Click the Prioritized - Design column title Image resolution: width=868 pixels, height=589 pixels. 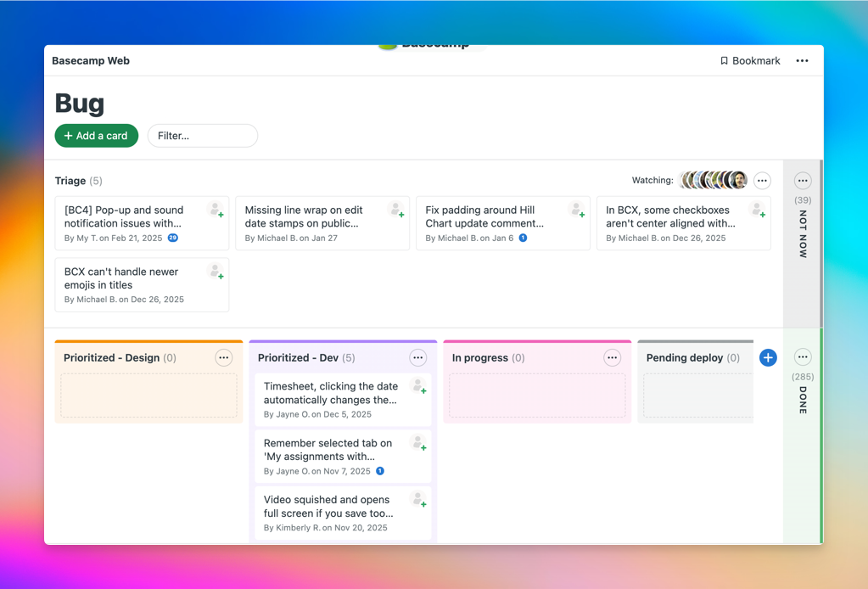click(111, 357)
